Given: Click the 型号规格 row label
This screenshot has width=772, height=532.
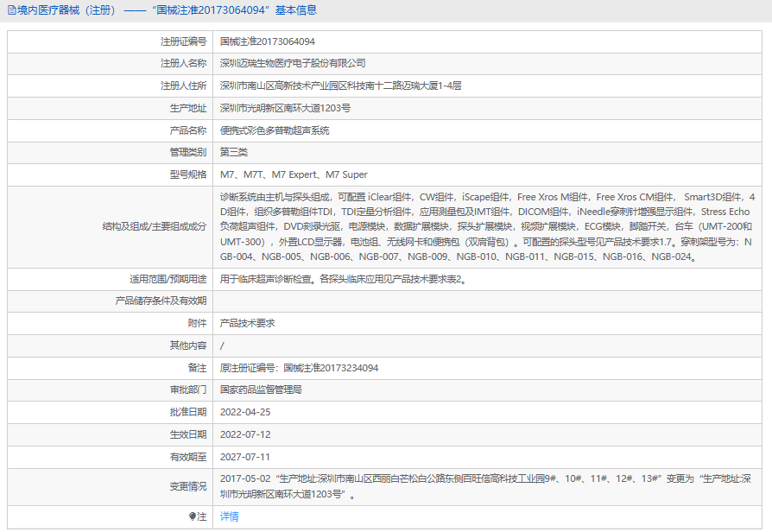Looking at the screenshot, I should [x=188, y=174].
